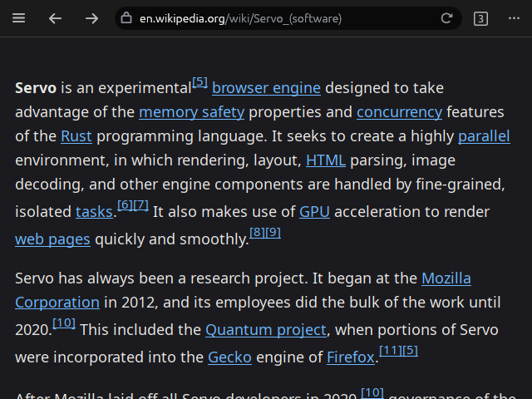
Task: Go back to previous page
Action: [x=56, y=18]
